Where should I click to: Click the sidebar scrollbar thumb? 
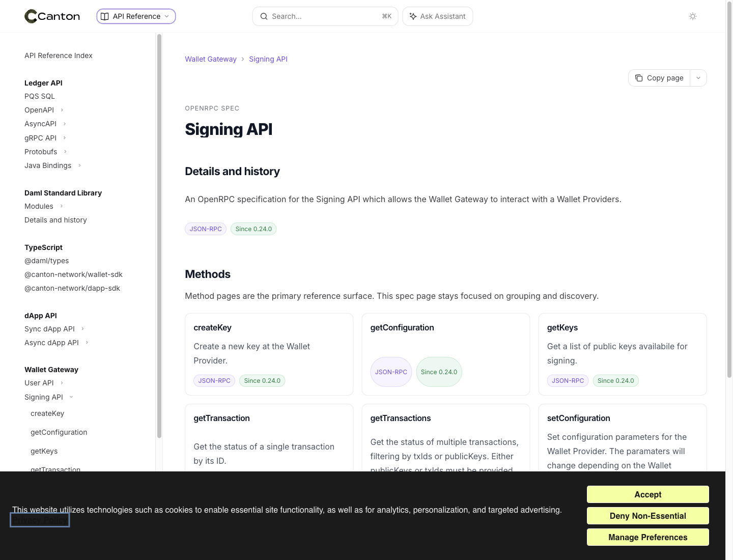pyautogui.click(x=159, y=236)
